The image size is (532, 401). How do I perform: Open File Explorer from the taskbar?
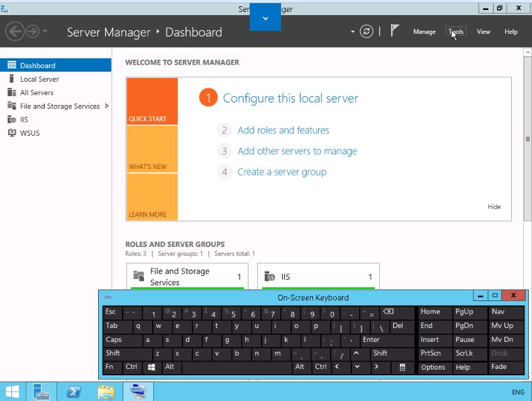click(106, 392)
